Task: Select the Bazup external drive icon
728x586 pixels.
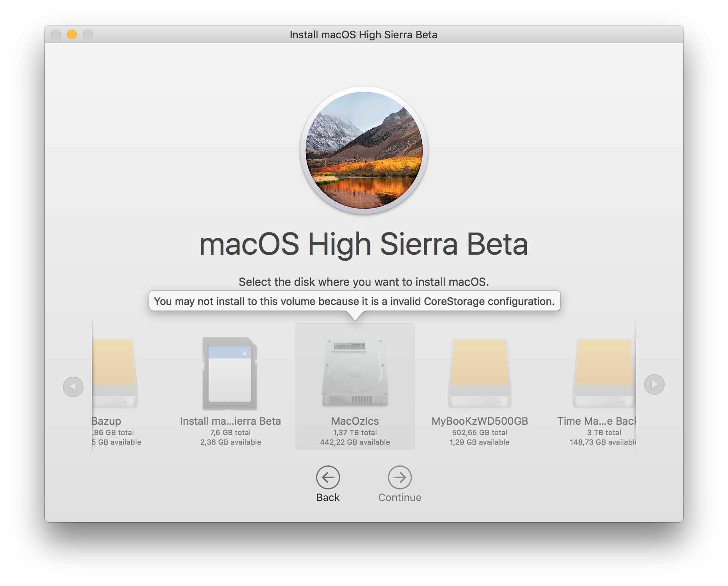Action: click(115, 373)
